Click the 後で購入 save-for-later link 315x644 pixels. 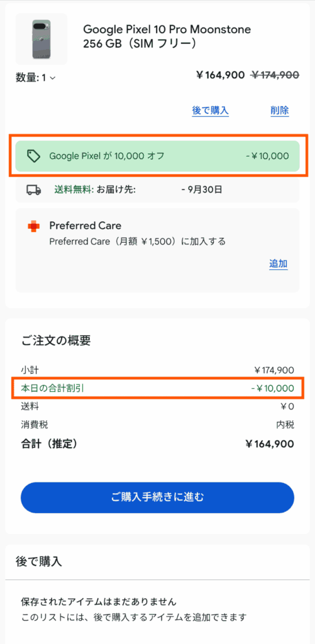[x=210, y=111]
